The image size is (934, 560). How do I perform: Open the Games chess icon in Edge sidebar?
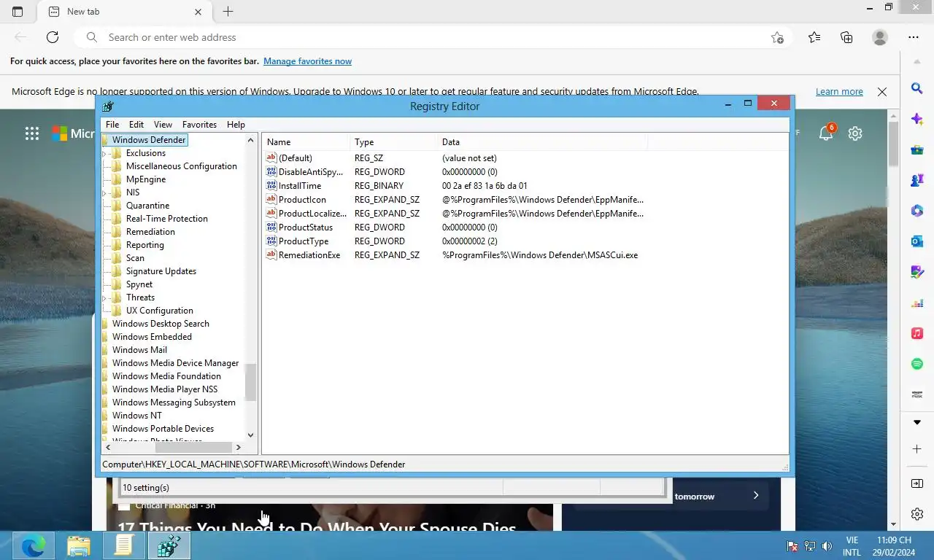click(x=917, y=180)
